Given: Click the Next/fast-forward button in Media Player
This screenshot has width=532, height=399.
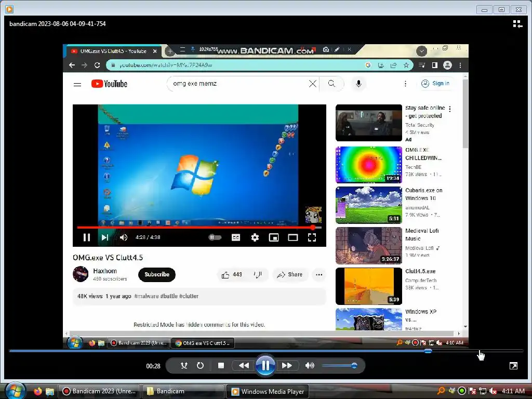Looking at the screenshot, I should [287, 365].
